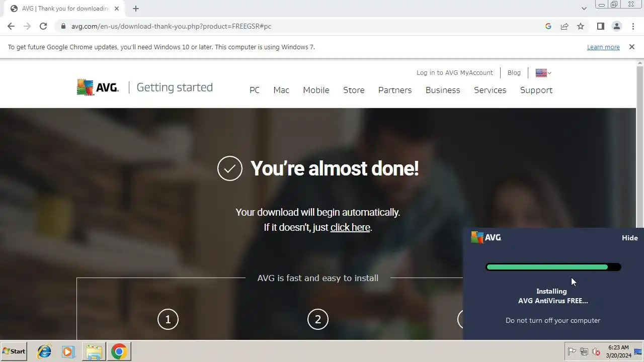The width and height of the screenshot is (644, 362).
Task: Click the 'Do not turn off your computer' text
Action: pos(553,320)
